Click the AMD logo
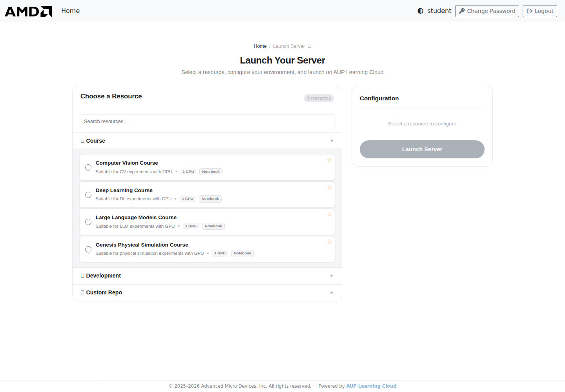Screen dimensions: 565x392 (x=28, y=11)
